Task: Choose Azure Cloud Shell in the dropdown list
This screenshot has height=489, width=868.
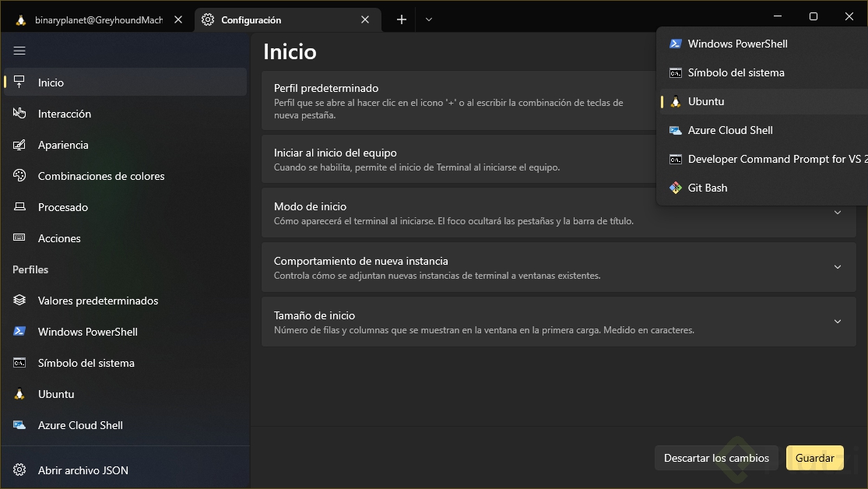Action: pyautogui.click(x=764, y=130)
